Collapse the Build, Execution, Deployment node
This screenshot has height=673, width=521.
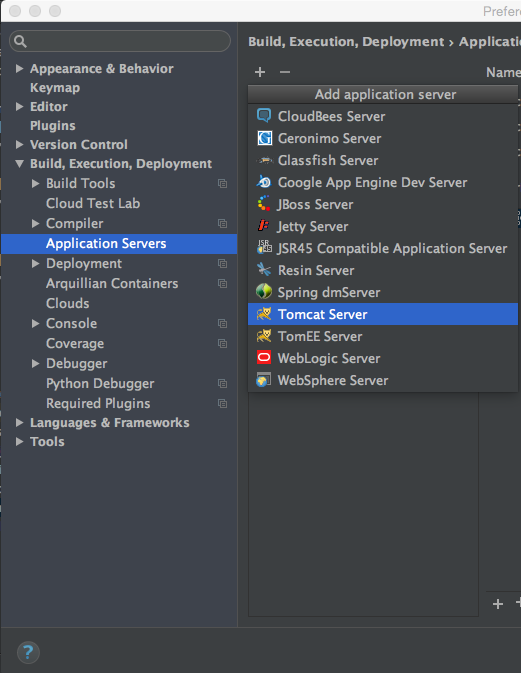[x=19, y=163]
